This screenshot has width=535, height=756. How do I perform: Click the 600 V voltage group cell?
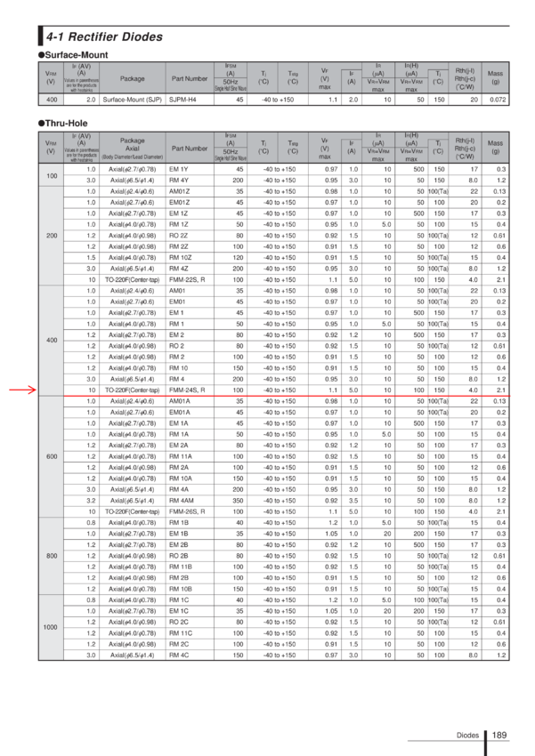click(x=52, y=456)
